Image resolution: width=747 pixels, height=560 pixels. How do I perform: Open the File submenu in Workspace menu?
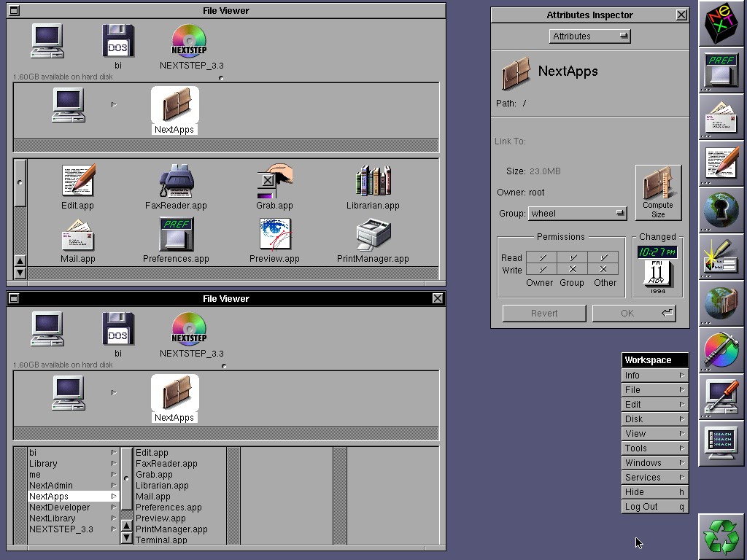coord(654,390)
